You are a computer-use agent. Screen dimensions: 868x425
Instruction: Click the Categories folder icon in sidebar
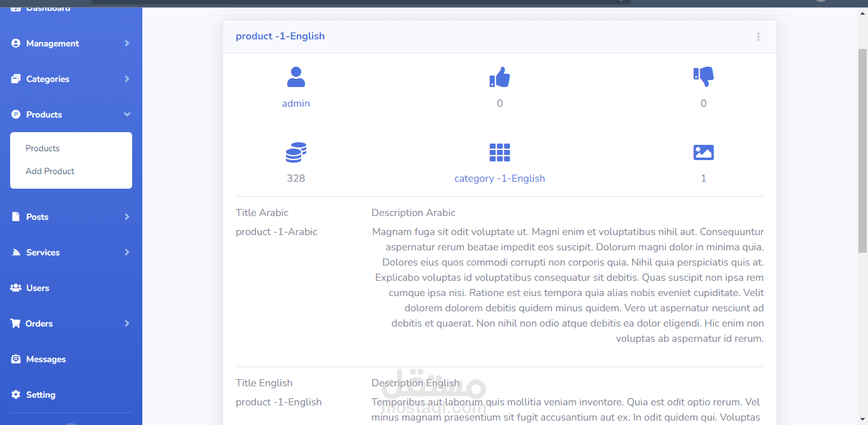16,79
